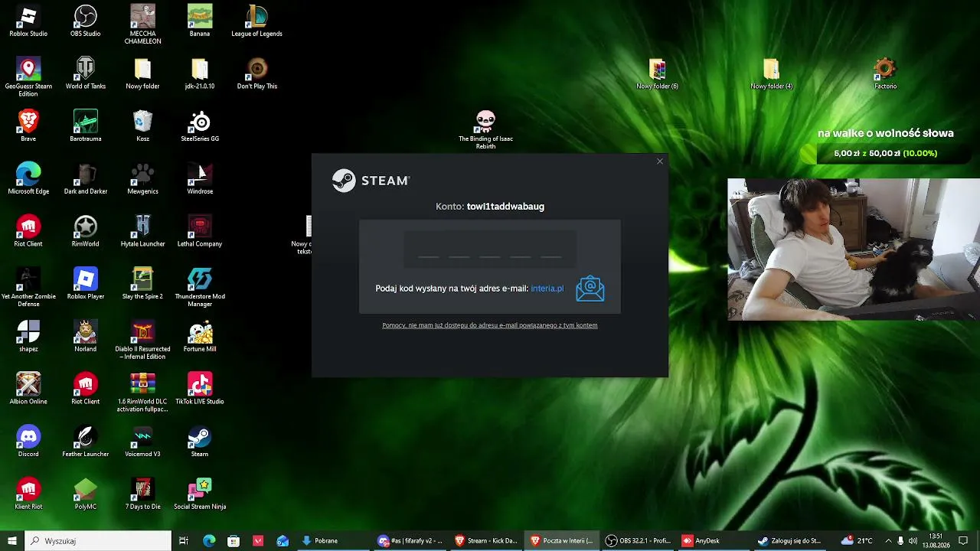Switch to the Discord fifarafy v2 taskbar window
980x551 pixels.
(x=410, y=541)
